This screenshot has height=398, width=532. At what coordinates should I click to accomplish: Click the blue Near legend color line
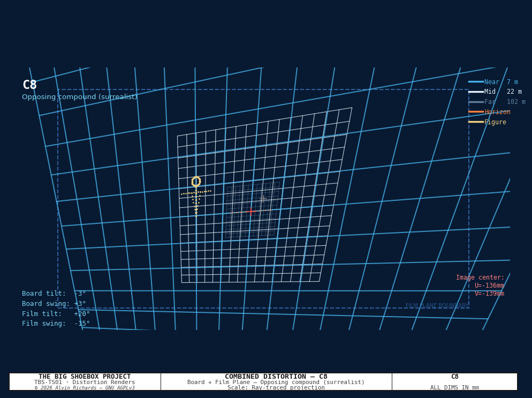tap(476, 82)
